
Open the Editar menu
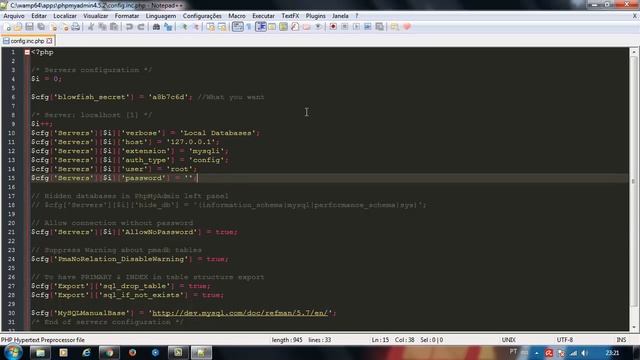click(39, 16)
